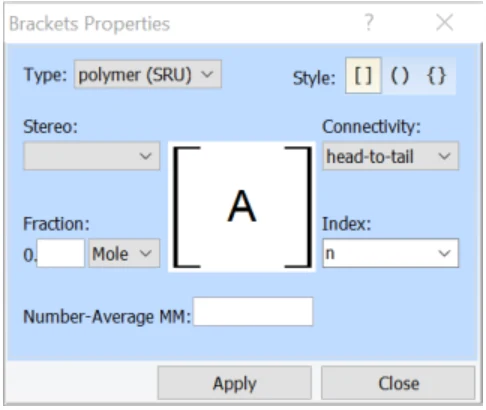Click the Fraction label
486x410 pixels.
[x=56, y=224]
